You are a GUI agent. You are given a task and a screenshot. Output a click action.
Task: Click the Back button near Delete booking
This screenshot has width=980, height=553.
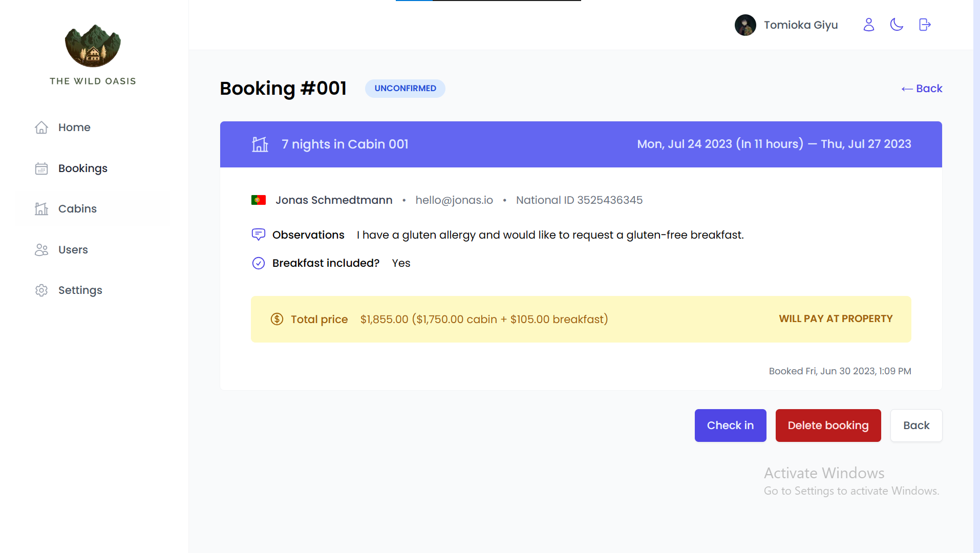pyautogui.click(x=916, y=425)
